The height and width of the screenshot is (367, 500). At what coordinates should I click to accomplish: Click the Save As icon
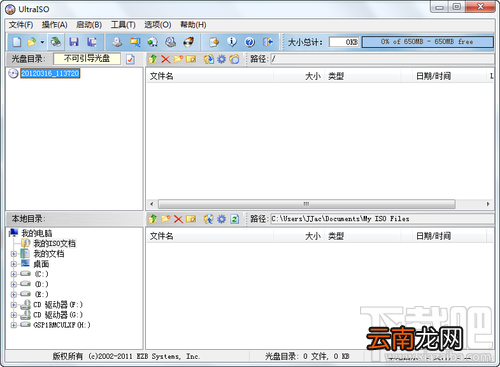click(x=92, y=42)
